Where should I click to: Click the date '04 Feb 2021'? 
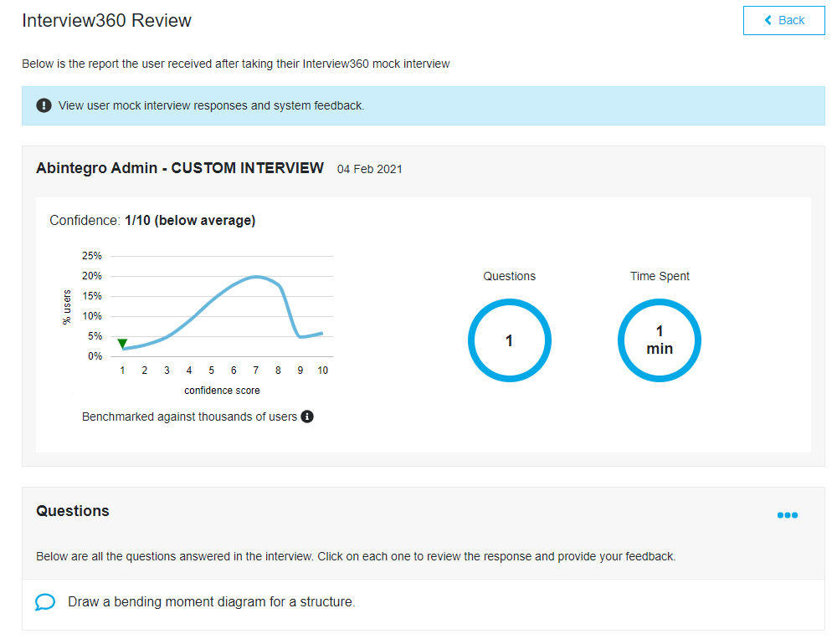click(369, 169)
